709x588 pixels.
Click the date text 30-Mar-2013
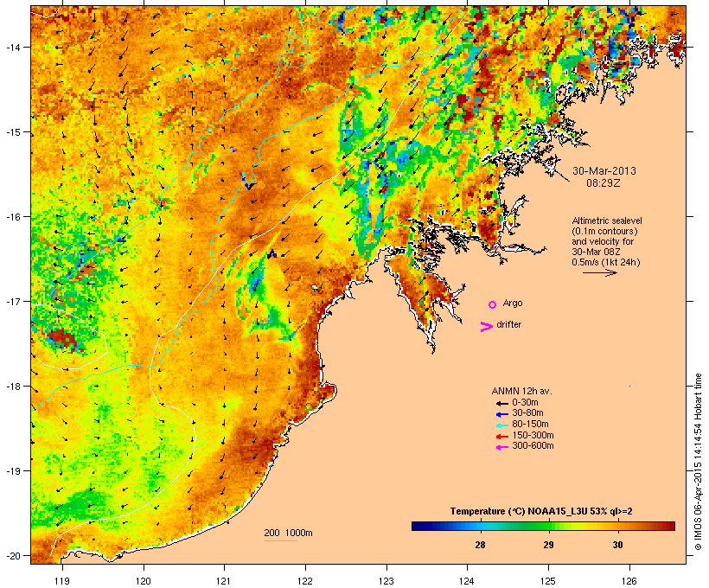click(604, 171)
